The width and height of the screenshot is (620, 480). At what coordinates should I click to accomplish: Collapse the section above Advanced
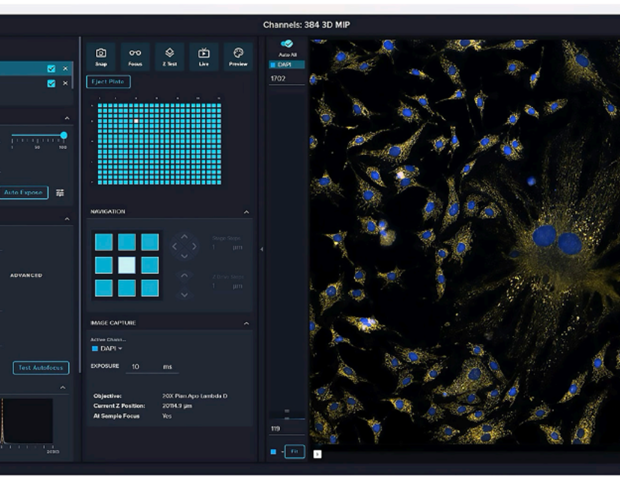coord(67,219)
